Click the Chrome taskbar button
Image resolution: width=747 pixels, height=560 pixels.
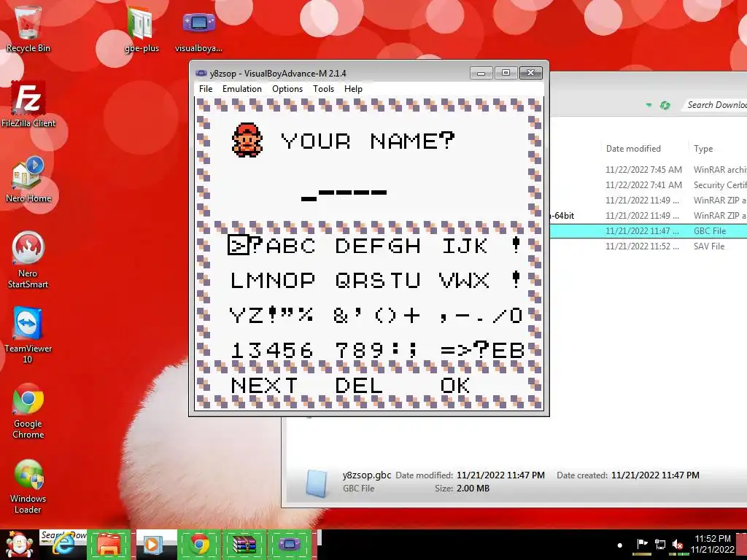(x=200, y=544)
